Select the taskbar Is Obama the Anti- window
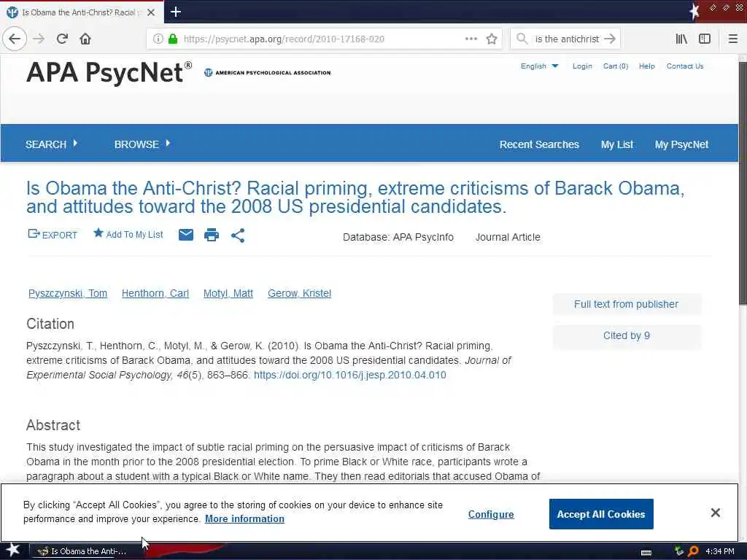The width and height of the screenshot is (747, 560). point(88,551)
